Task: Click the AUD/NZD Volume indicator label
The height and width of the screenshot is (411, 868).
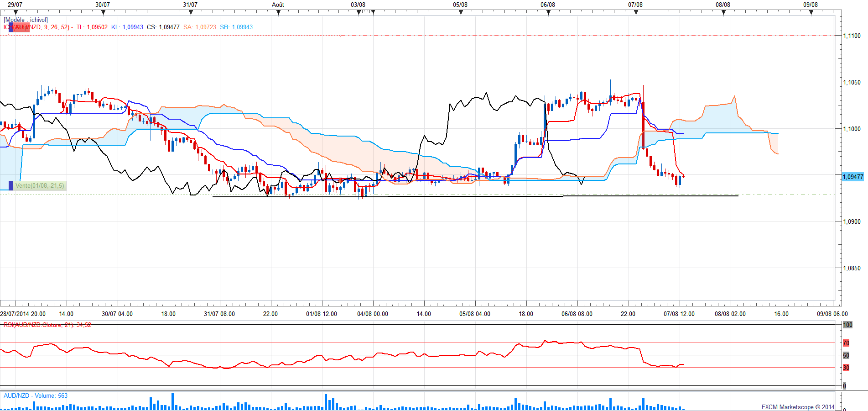Action: click(35, 396)
